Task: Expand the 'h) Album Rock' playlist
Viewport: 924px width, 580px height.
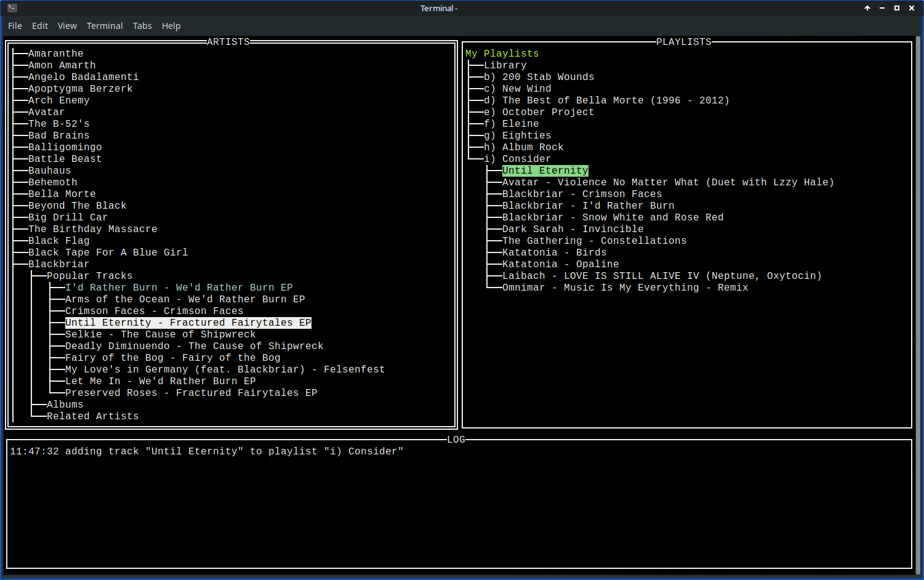Action: [x=523, y=147]
